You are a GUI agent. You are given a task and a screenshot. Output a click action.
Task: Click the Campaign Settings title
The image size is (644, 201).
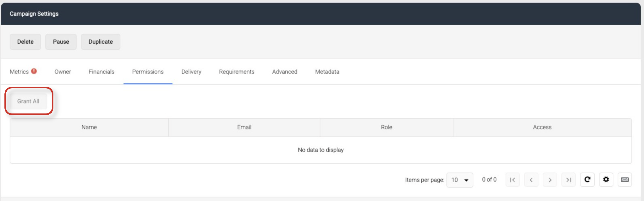[x=34, y=14]
